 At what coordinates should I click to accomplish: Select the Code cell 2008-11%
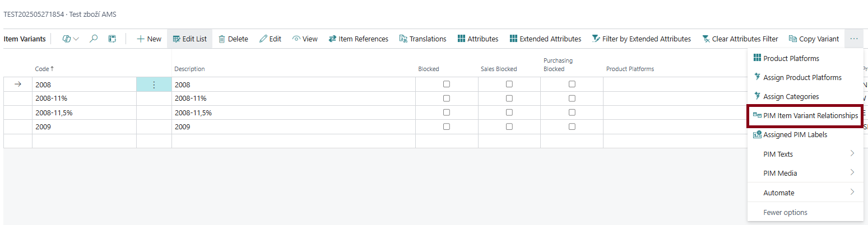[84, 98]
